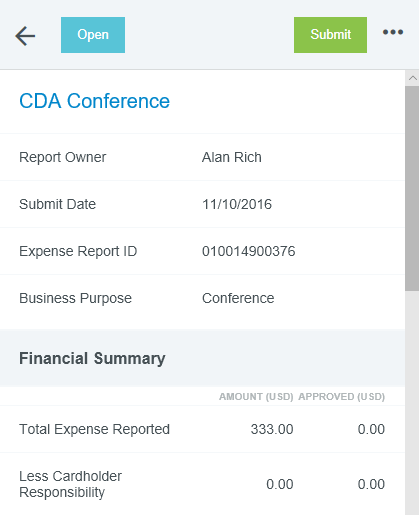Click the Expense Report ID number

(249, 251)
